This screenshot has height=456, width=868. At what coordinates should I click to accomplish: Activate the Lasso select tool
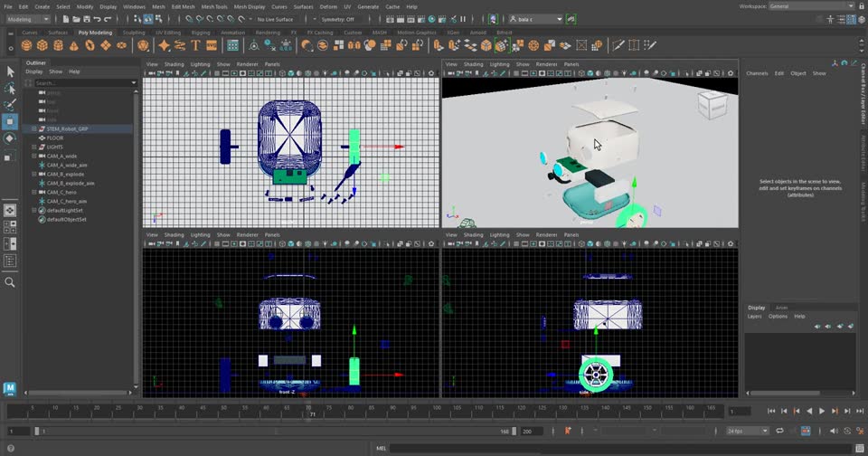coord(10,88)
